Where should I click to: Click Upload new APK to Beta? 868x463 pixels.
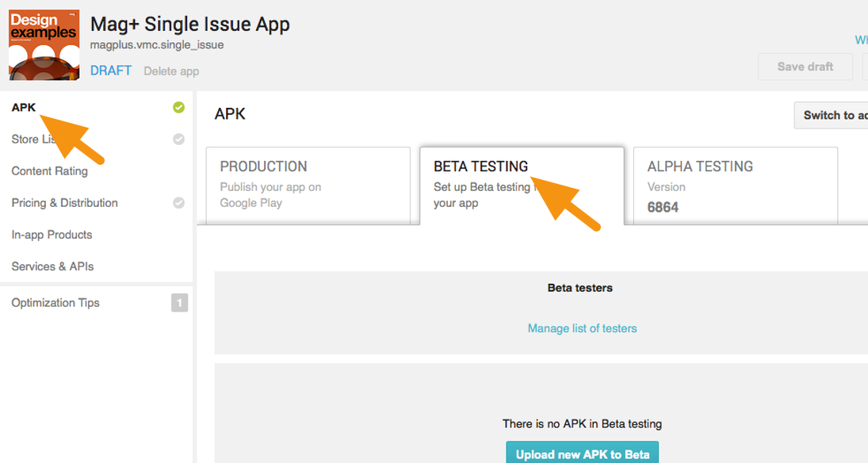click(x=583, y=453)
